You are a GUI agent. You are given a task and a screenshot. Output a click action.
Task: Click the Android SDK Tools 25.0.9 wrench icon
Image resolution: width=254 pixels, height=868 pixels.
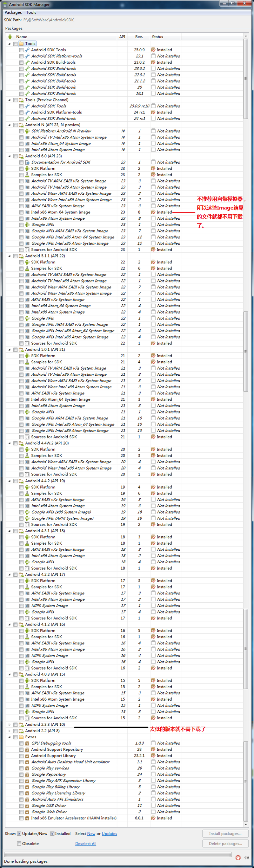coord(27,50)
